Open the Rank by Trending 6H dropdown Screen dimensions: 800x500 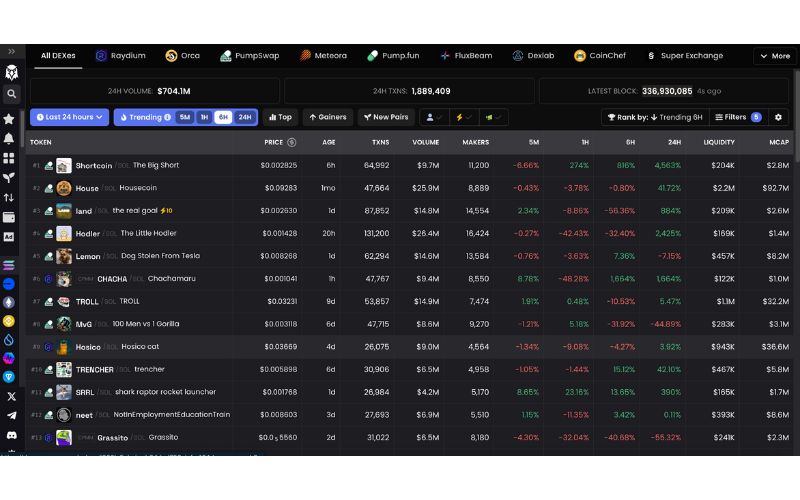click(x=655, y=117)
